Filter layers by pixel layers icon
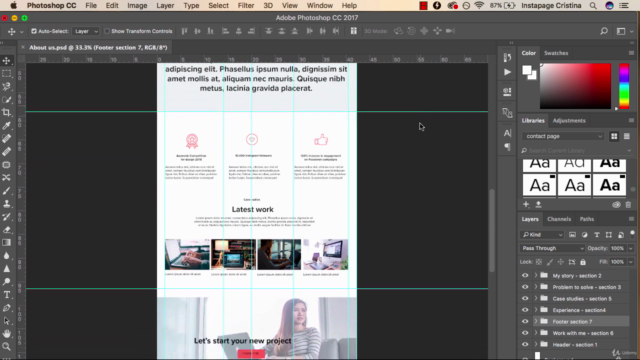 coord(572,235)
